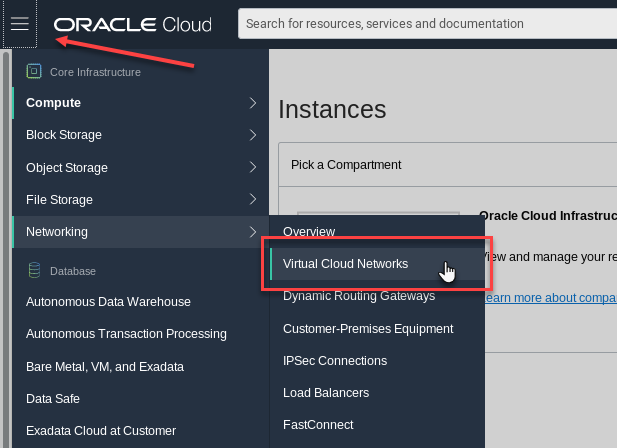Open Data Safe

(x=53, y=399)
